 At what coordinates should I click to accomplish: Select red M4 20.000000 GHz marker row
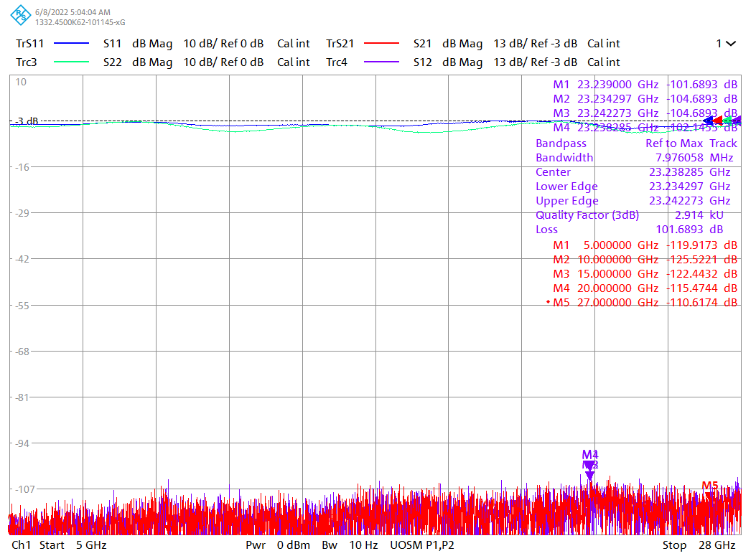pos(645,288)
